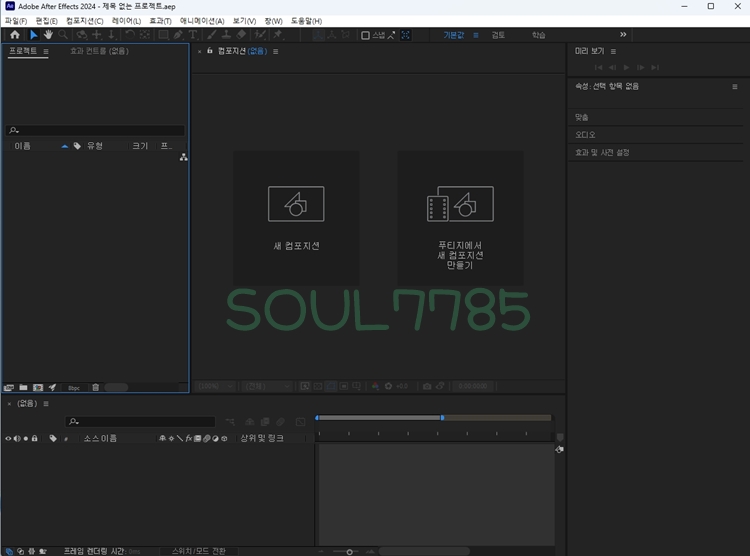Select the Type (T) tool

tap(193, 35)
